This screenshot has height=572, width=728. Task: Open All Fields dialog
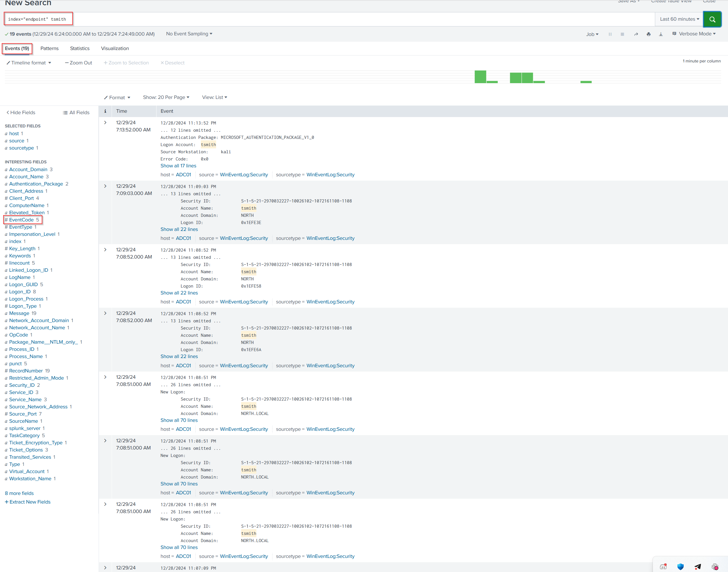tap(76, 112)
